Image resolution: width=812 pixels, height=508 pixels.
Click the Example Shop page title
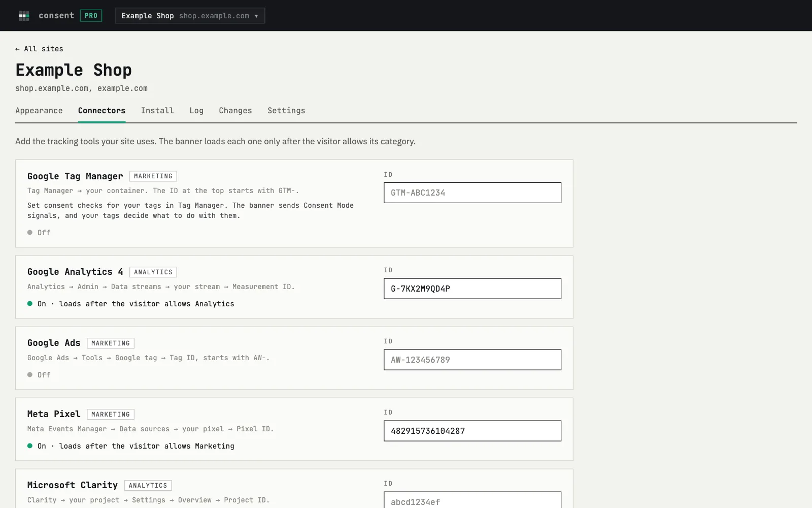(x=74, y=70)
